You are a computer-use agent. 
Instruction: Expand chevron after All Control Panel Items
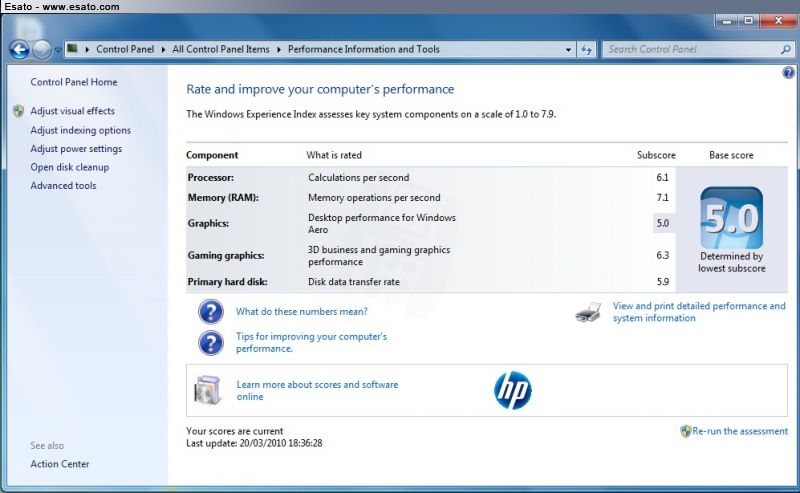pos(279,50)
